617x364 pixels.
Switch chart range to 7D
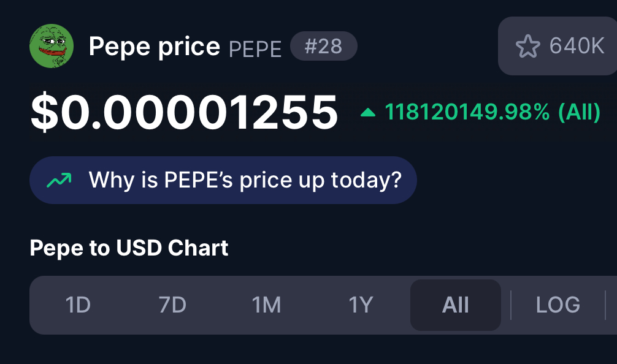click(x=172, y=305)
